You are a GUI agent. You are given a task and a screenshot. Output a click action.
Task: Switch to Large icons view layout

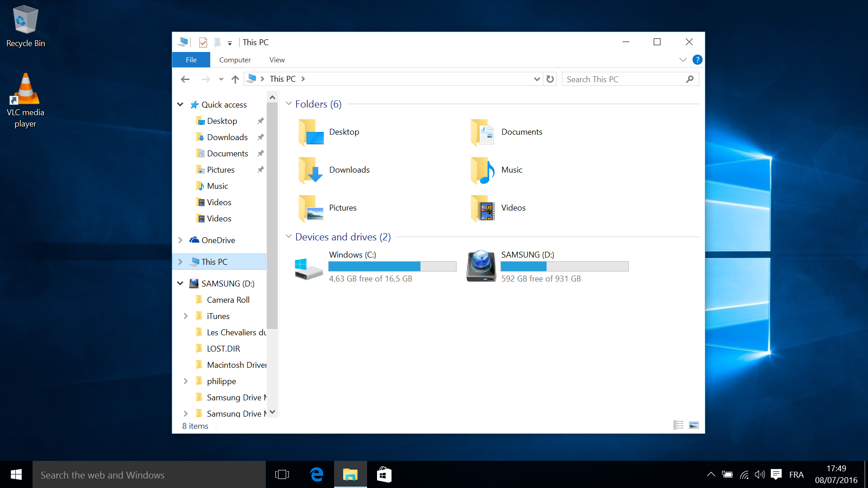694,425
